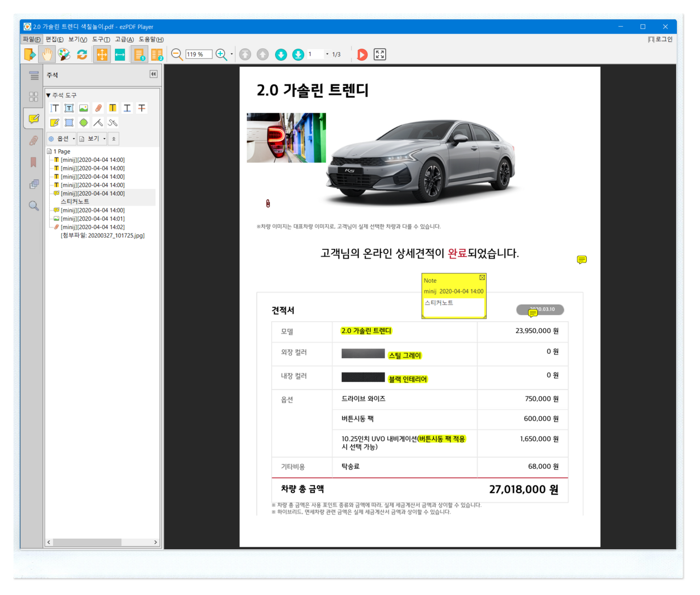Close the yellow Note popup

(482, 278)
